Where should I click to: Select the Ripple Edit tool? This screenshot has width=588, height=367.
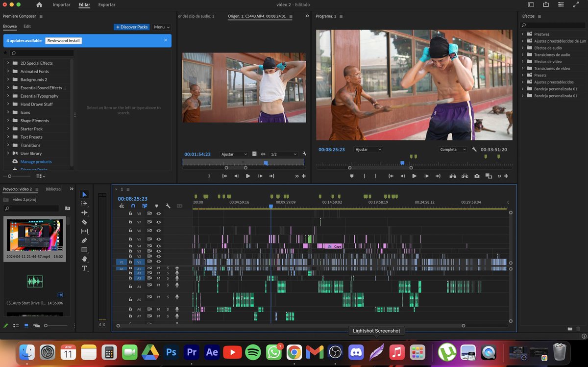click(84, 213)
